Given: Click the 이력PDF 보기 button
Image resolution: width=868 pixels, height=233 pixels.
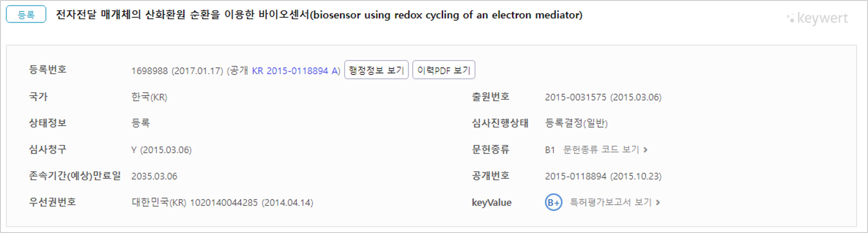Looking at the screenshot, I should [x=443, y=70].
